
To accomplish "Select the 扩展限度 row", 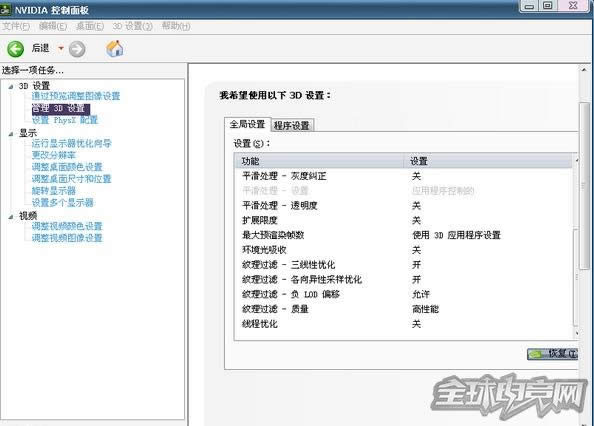I will click(403, 220).
